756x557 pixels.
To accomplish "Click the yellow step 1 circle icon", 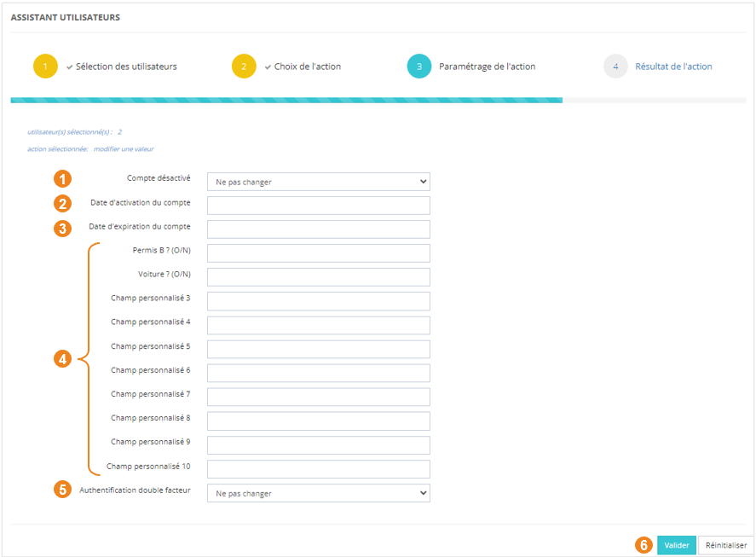I will pos(45,67).
